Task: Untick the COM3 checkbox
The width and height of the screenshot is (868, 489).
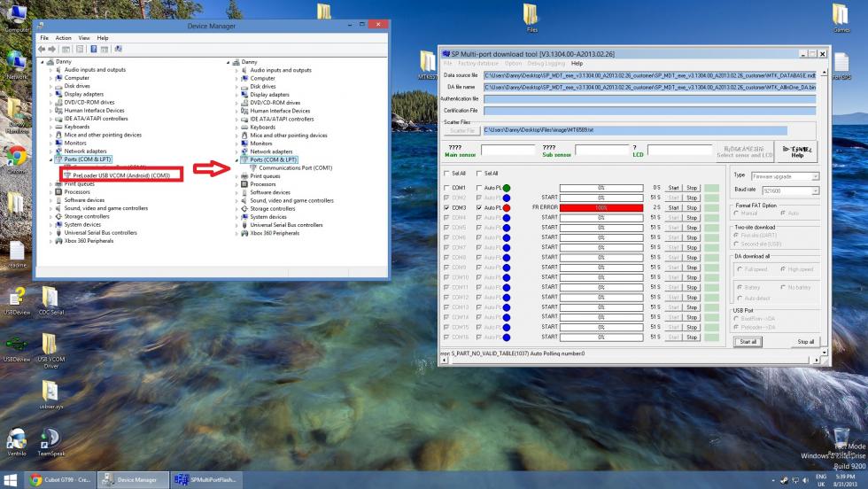Action: tap(446, 207)
